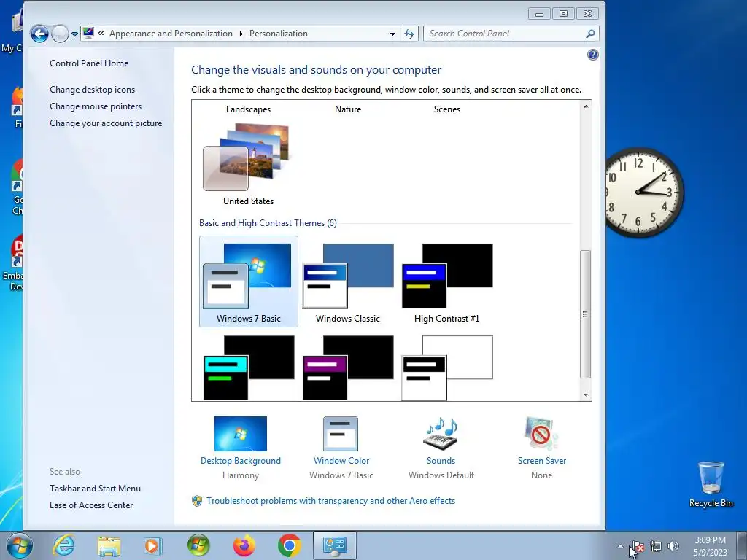Click the Show desktop strip in the taskbar

(x=743, y=545)
